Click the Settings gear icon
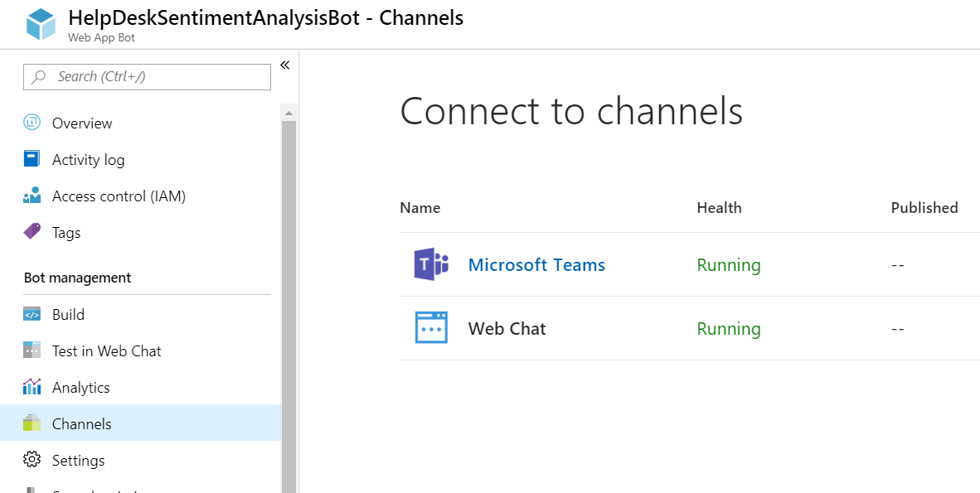980x493 pixels. pyautogui.click(x=32, y=460)
